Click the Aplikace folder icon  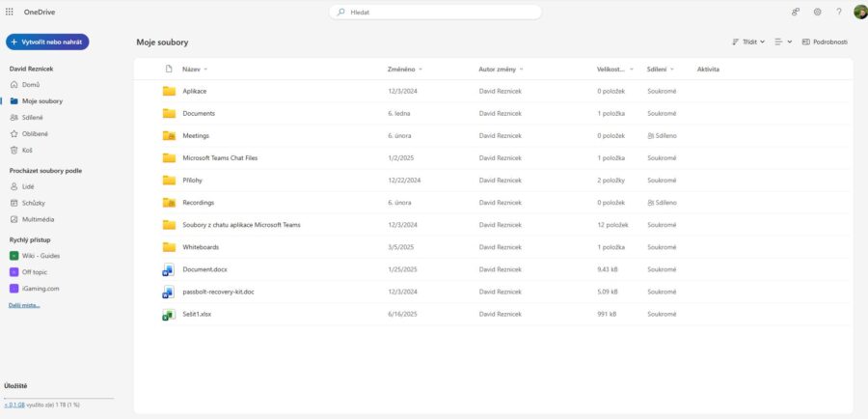[169, 91]
